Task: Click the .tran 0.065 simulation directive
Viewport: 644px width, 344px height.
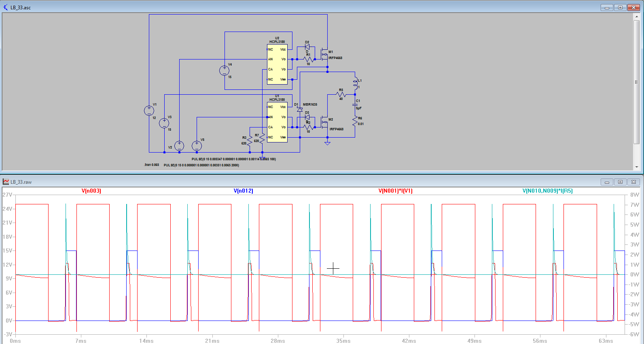Action: tap(152, 165)
